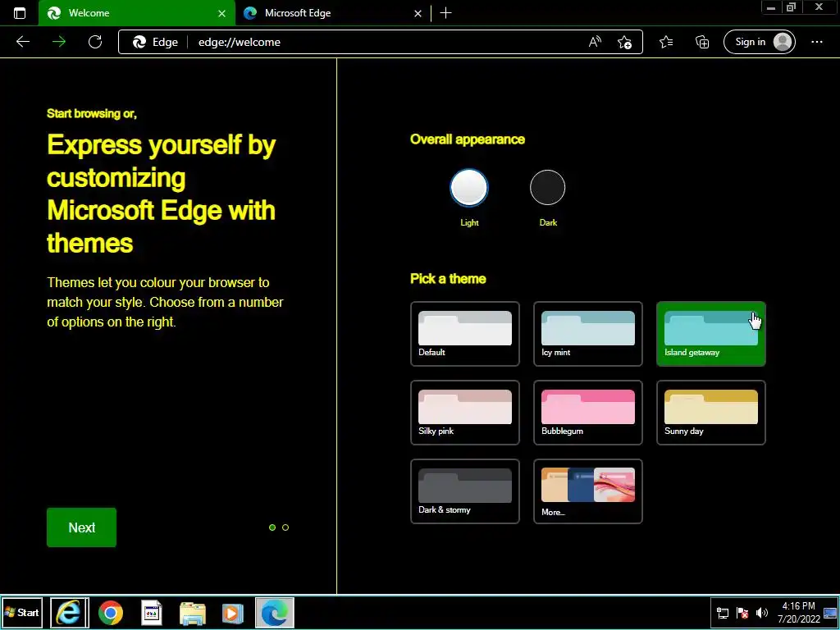Screen dimensions: 840x630
Task: Pick the Icy mint theme
Action: 587,334
